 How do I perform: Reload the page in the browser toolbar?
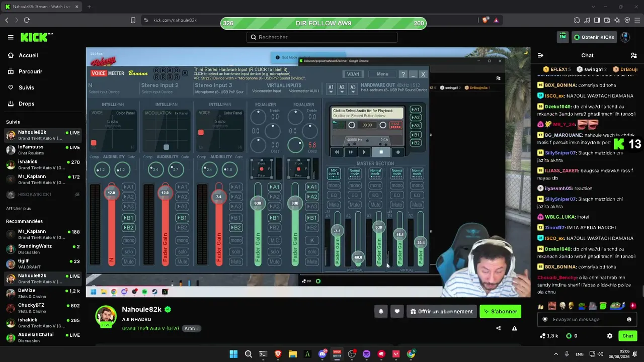27,20
